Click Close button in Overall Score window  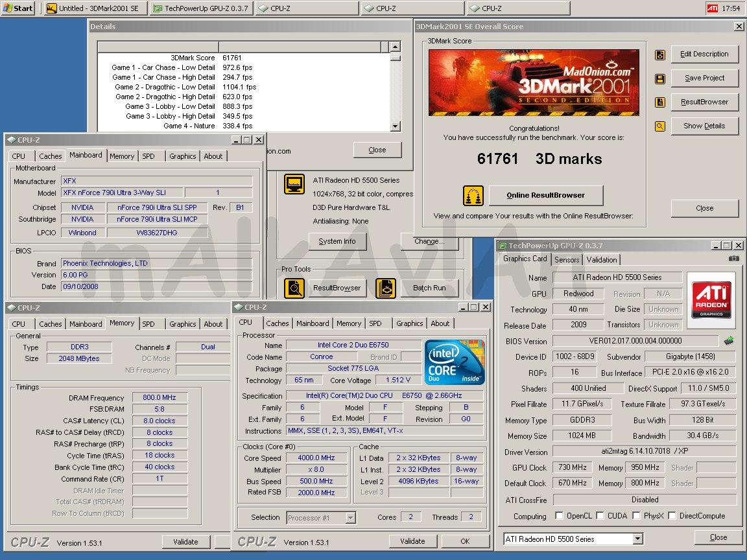[x=704, y=208]
